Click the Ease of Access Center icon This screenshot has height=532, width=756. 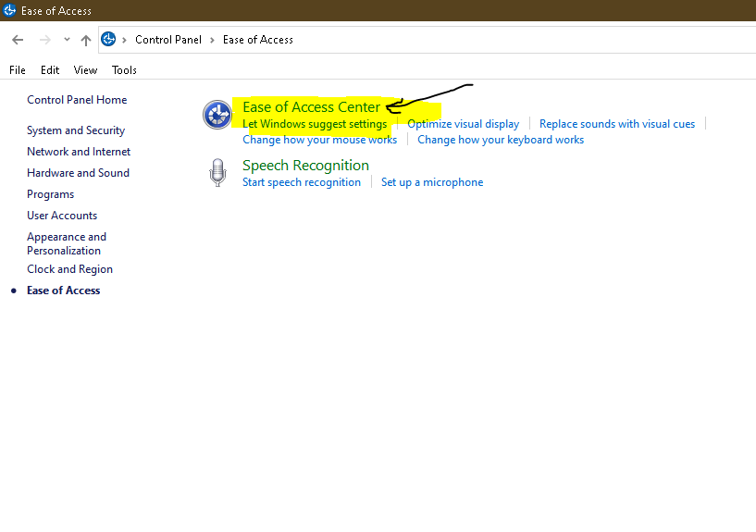(217, 115)
